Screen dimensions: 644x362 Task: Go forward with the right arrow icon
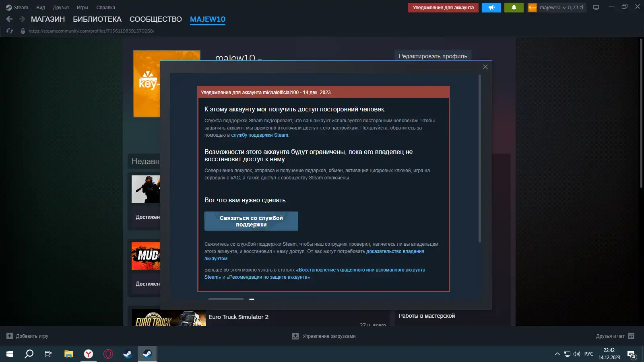point(22,19)
